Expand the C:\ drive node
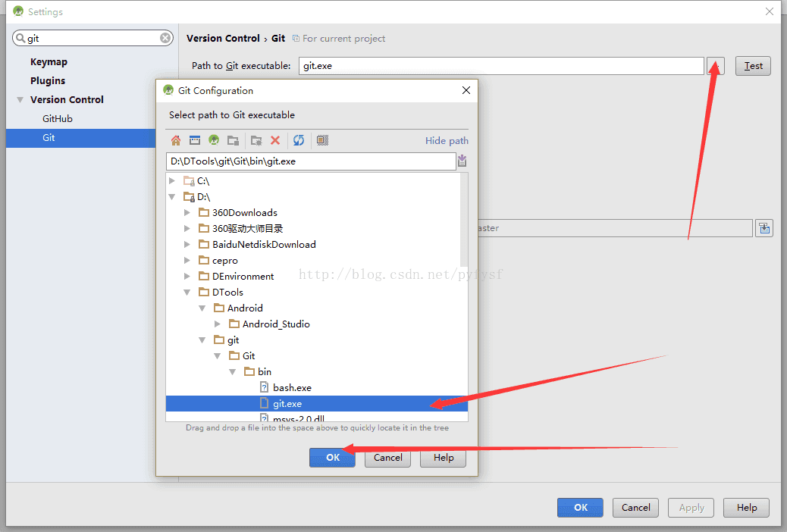Viewport: 787px width, 532px height. [x=172, y=180]
